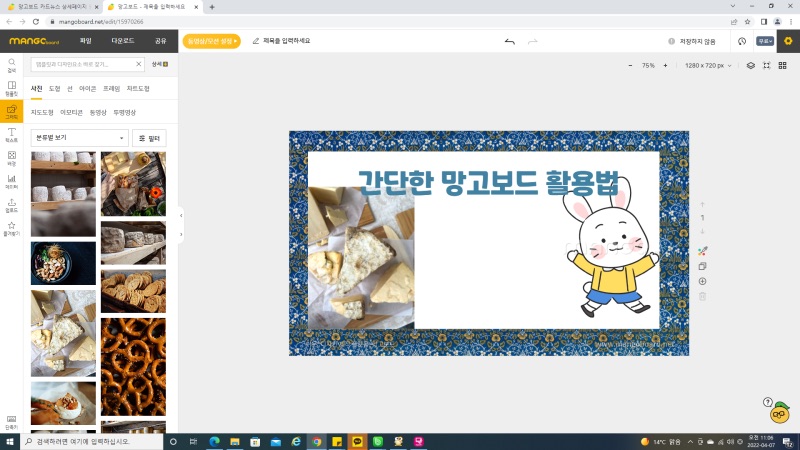This screenshot has width=800, height=450.
Task: Open the Template panel in the left sidebar
Action: tap(12, 88)
